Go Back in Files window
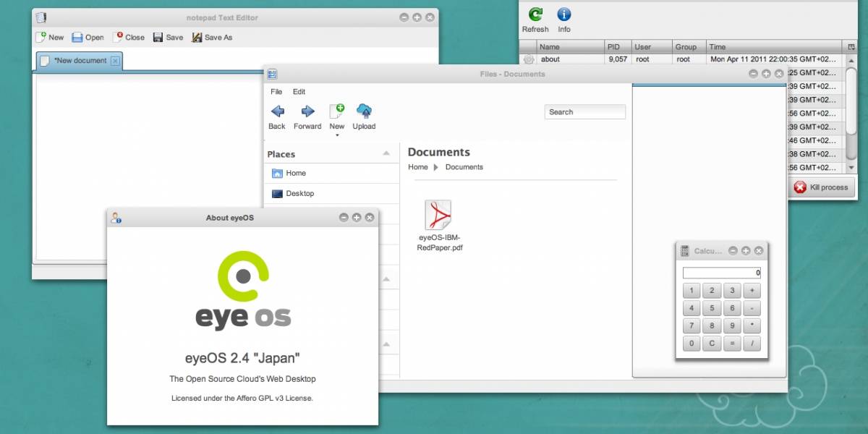The image size is (868, 434). pos(277,117)
